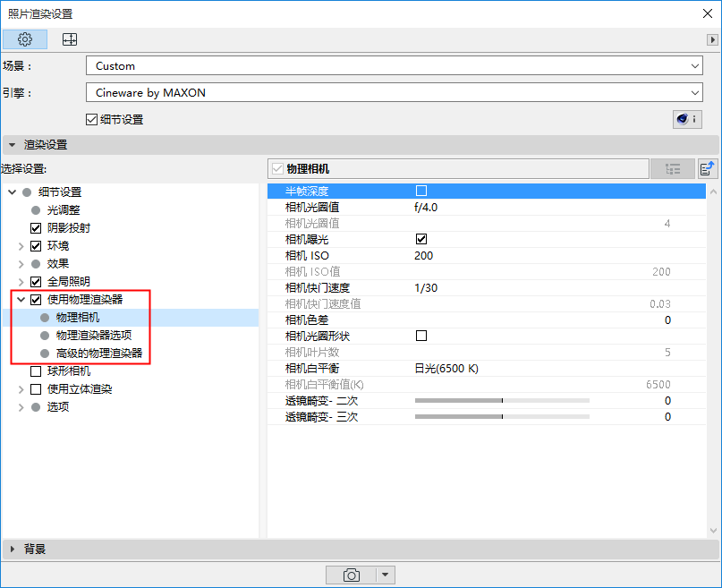This screenshot has height=588, width=722.
Task: Click the 相机 ISO value 200
Action: point(423,256)
